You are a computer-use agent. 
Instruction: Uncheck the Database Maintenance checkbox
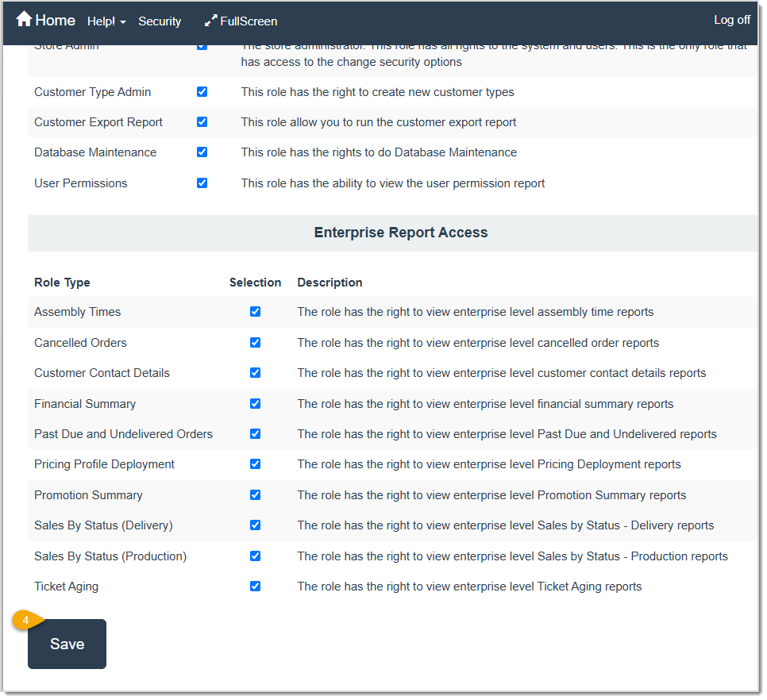202,152
